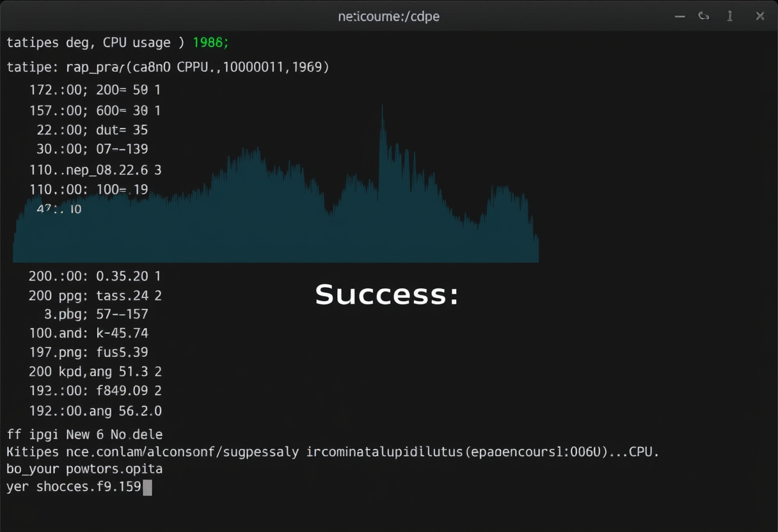
Task: Select the row "30.:00; 07--139"
Action: pyautogui.click(x=92, y=149)
